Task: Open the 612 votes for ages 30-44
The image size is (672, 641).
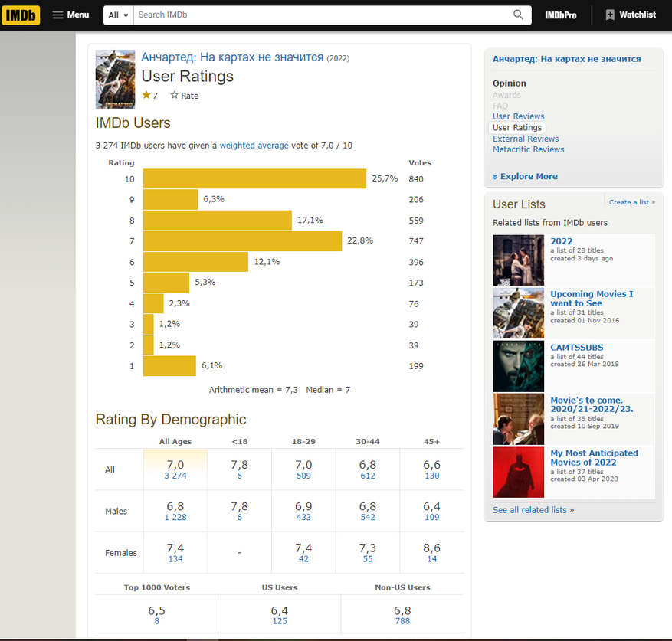Action: [x=368, y=476]
